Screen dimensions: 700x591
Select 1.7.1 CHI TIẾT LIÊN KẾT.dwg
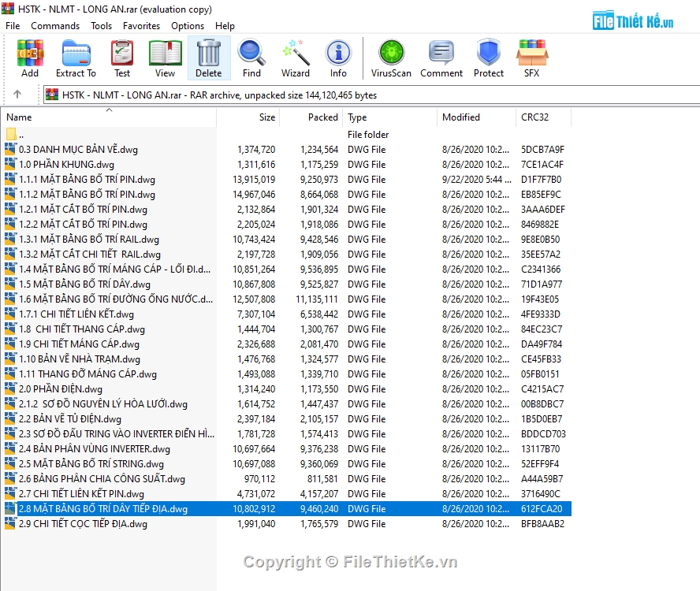pyautogui.click(x=76, y=314)
